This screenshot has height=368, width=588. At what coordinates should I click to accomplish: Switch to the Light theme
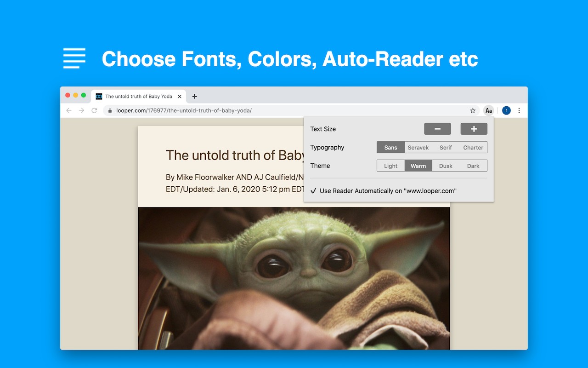click(390, 166)
